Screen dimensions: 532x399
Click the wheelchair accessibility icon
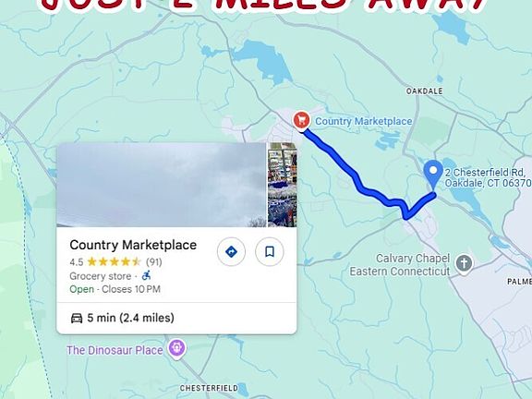pyautogui.click(x=146, y=275)
